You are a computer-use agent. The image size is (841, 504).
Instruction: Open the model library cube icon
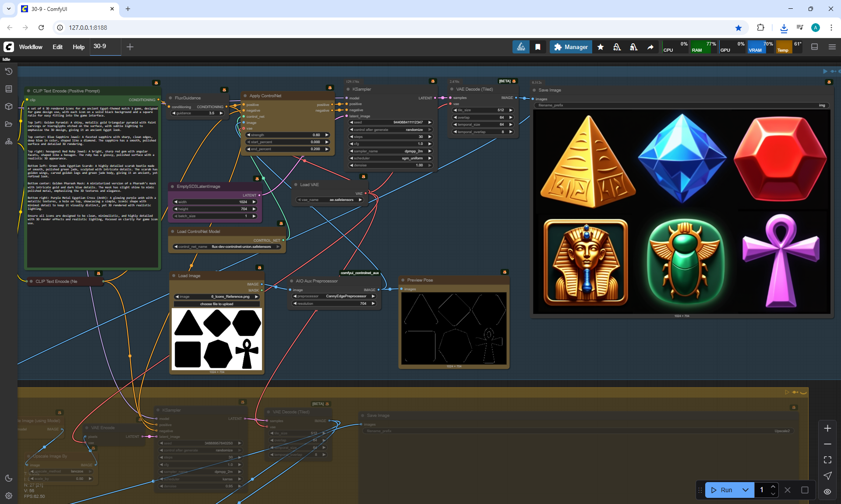8,106
